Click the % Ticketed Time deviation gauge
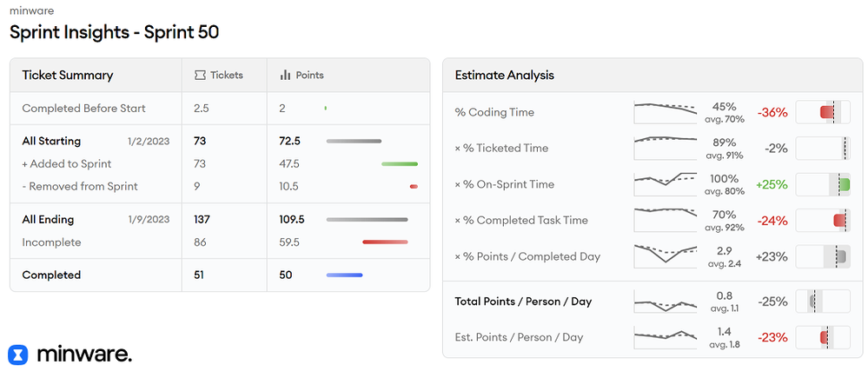 coord(823,148)
